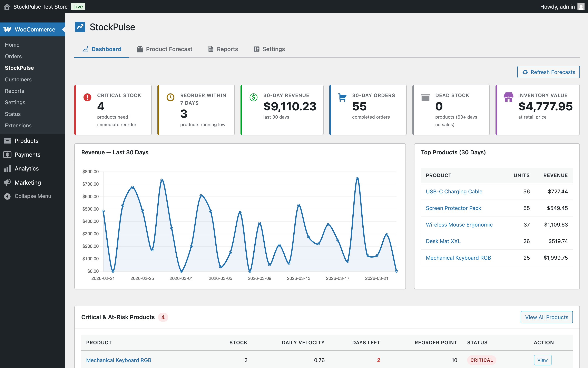This screenshot has height=368, width=588.
Task: Click the Daily Velocity column header
Action: pos(303,343)
